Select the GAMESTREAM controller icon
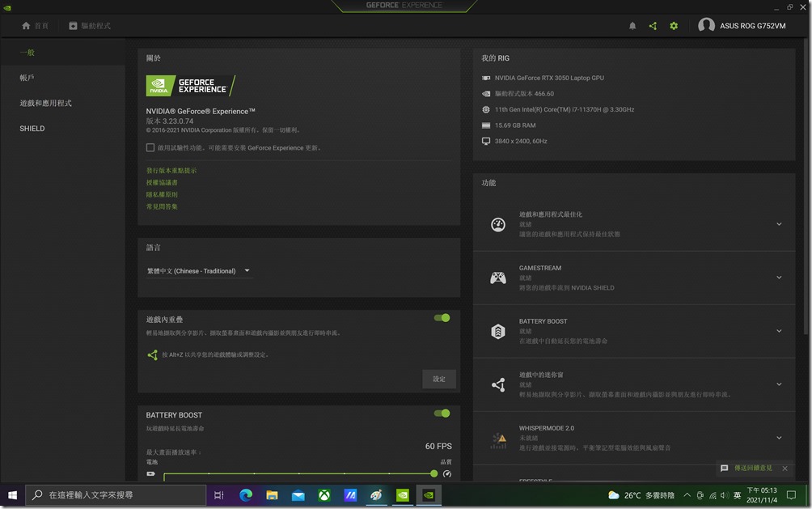Viewport: 812px width, 509px height. (x=497, y=277)
